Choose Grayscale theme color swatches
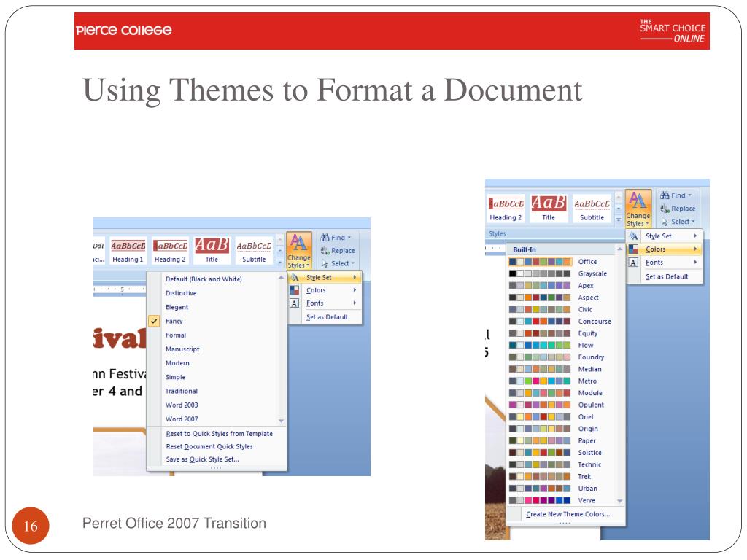The width and height of the screenshot is (747, 560). pos(541,274)
